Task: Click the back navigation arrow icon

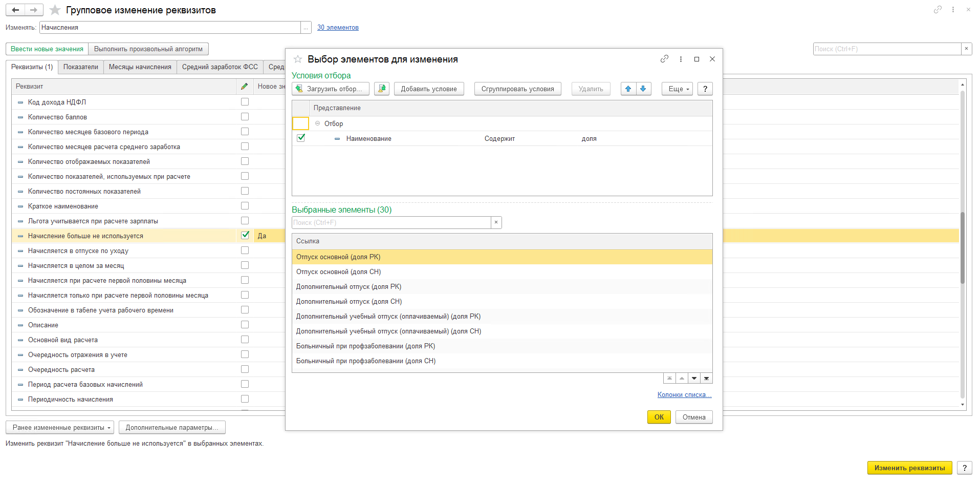Action: click(15, 10)
